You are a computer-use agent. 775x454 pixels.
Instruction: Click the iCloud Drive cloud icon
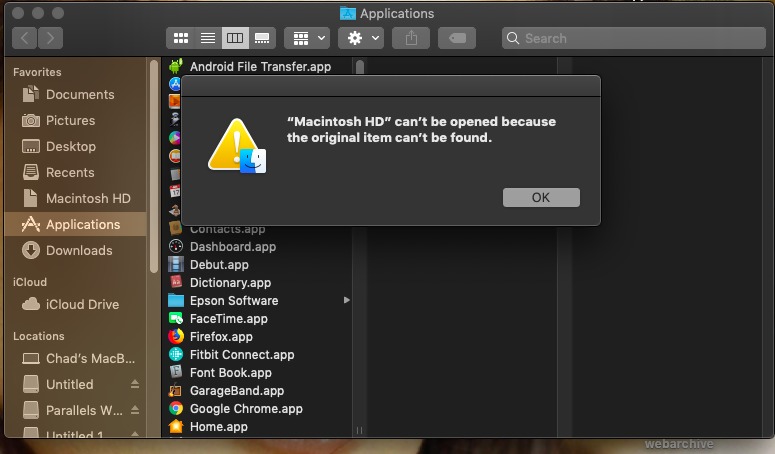point(31,304)
